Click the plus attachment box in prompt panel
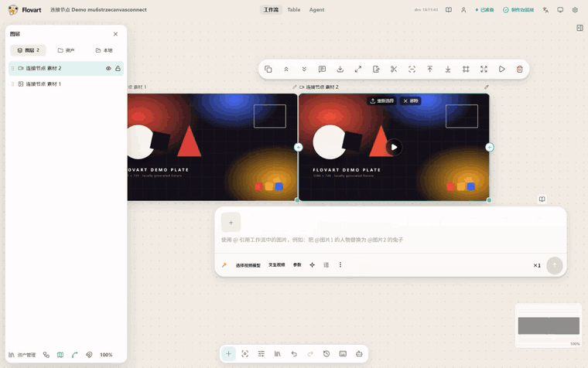Screen dimensions: 588x368 231,223
